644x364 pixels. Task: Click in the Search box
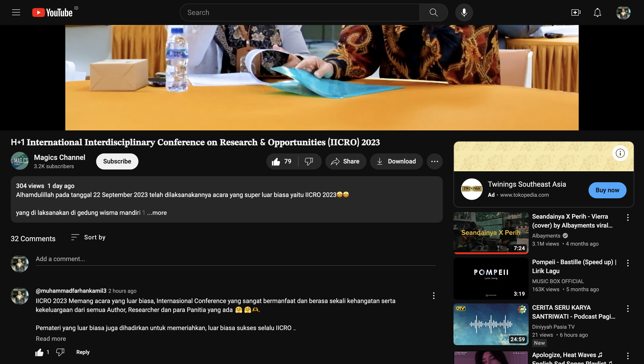coord(300,12)
